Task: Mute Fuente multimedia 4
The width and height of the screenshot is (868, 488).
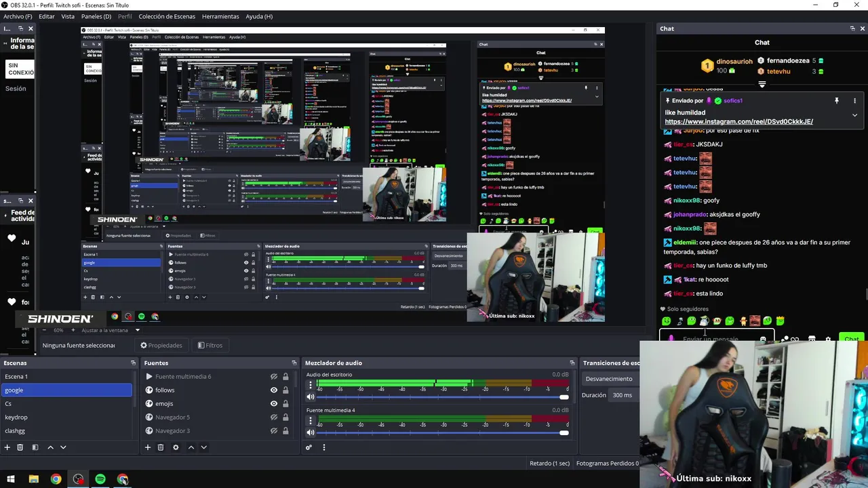Action: click(311, 432)
